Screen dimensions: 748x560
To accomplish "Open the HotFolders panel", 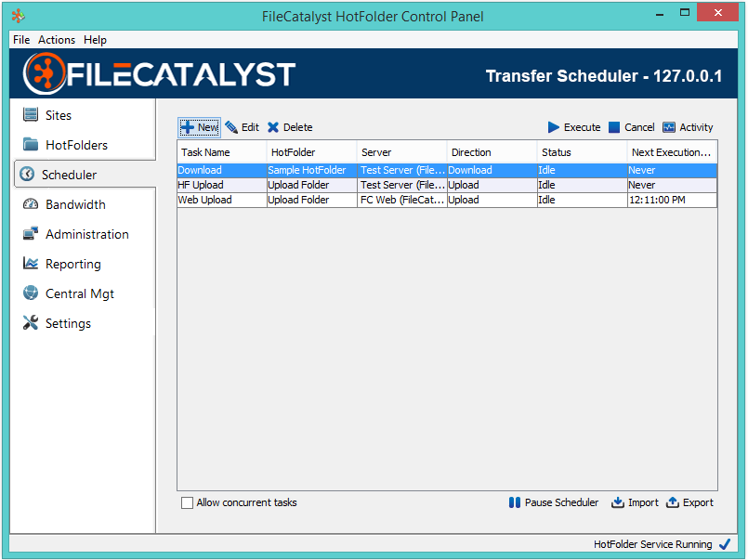I will (32, 145).
